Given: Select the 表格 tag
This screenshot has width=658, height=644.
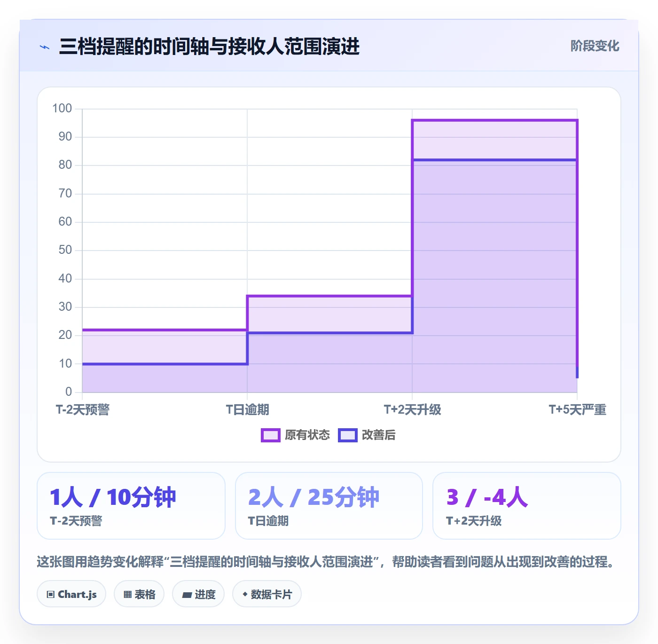Looking at the screenshot, I should [139, 594].
